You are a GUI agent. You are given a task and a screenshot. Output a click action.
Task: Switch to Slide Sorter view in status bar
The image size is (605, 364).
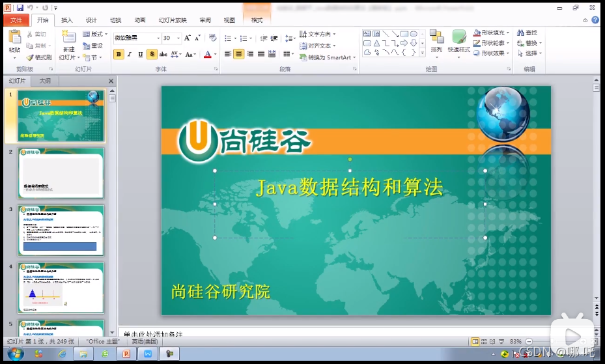(484, 342)
